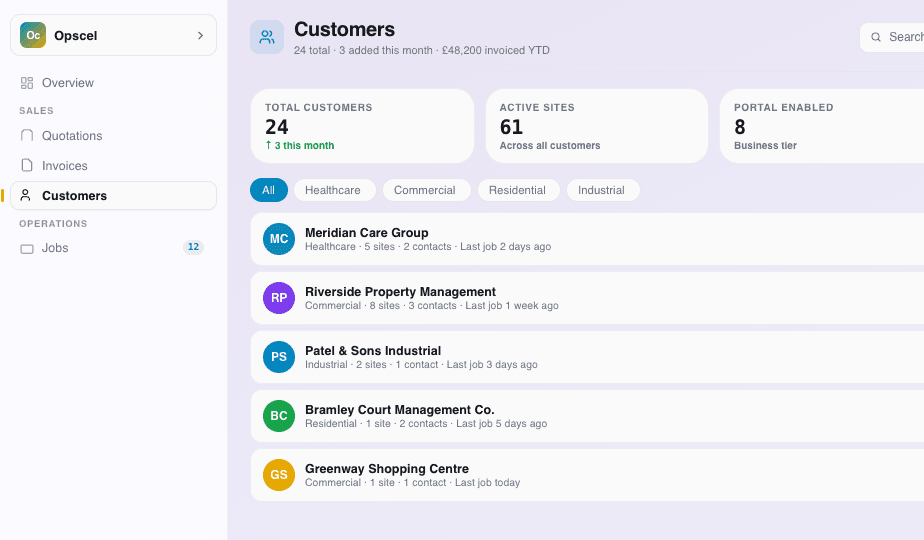The width and height of the screenshot is (924, 540).
Task: Click Meridian details 'Last job 2 days ago'
Action: tap(506, 246)
